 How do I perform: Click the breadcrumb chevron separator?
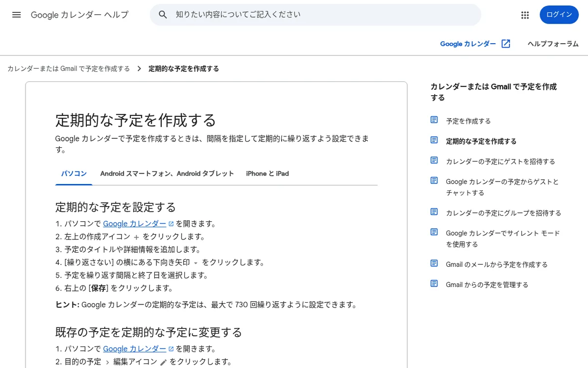[140, 69]
